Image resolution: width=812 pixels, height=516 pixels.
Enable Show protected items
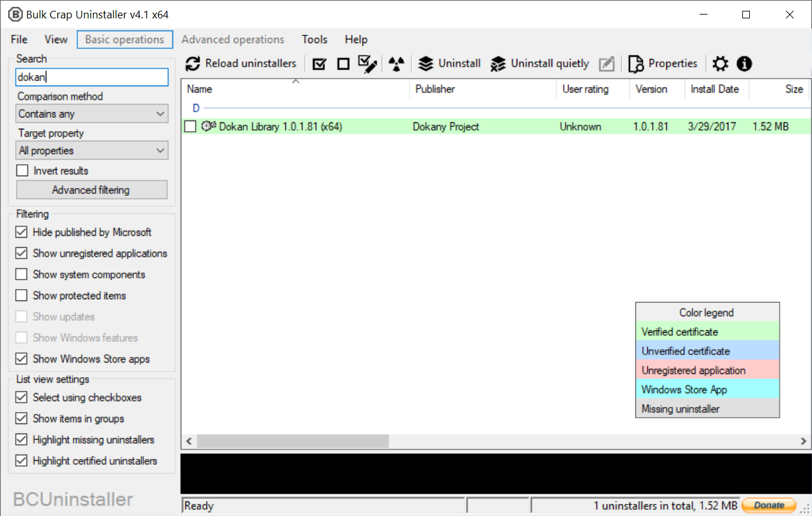pyautogui.click(x=22, y=295)
